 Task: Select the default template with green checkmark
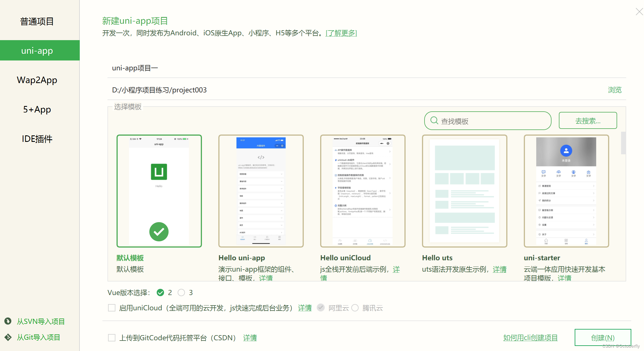[x=159, y=191]
